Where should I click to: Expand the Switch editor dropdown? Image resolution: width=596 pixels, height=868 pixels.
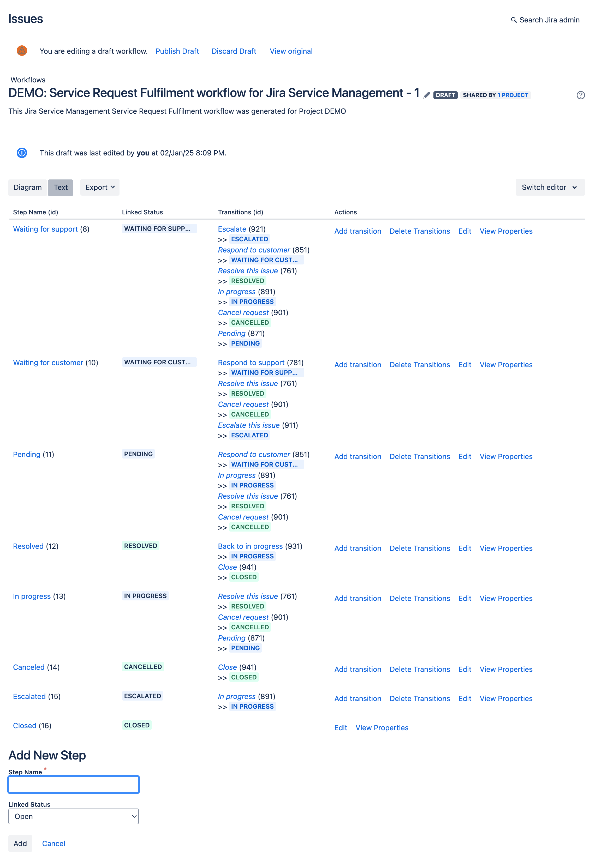pyautogui.click(x=550, y=187)
